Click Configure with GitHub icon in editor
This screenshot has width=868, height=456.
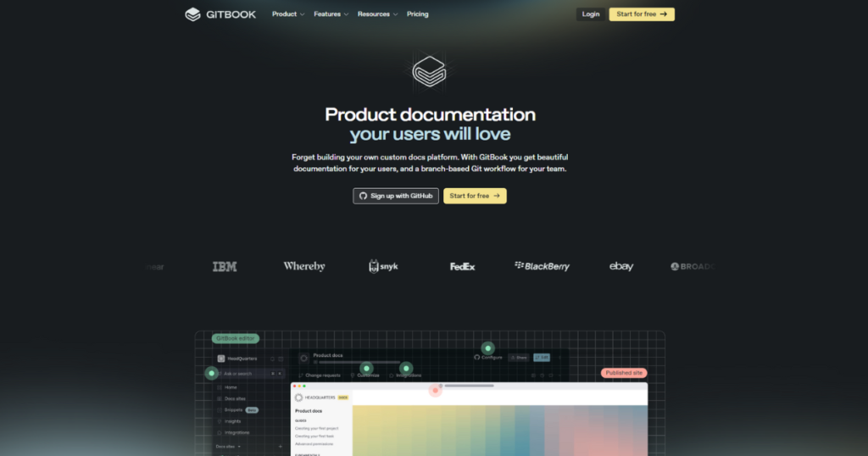pyautogui.click(x=488, y=358)
